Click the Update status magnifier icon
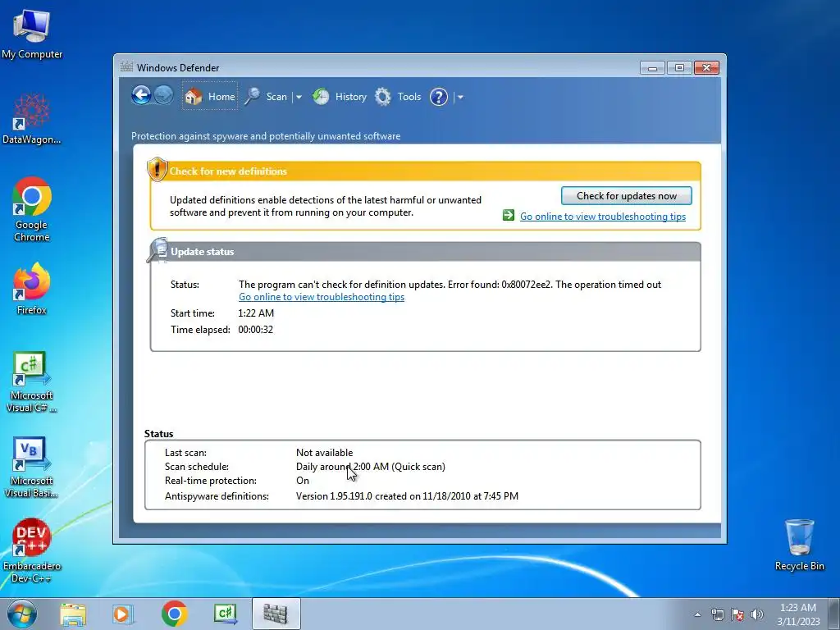This screenshot has width=840, height=630. pyautogui.click(x=157, y=250)
